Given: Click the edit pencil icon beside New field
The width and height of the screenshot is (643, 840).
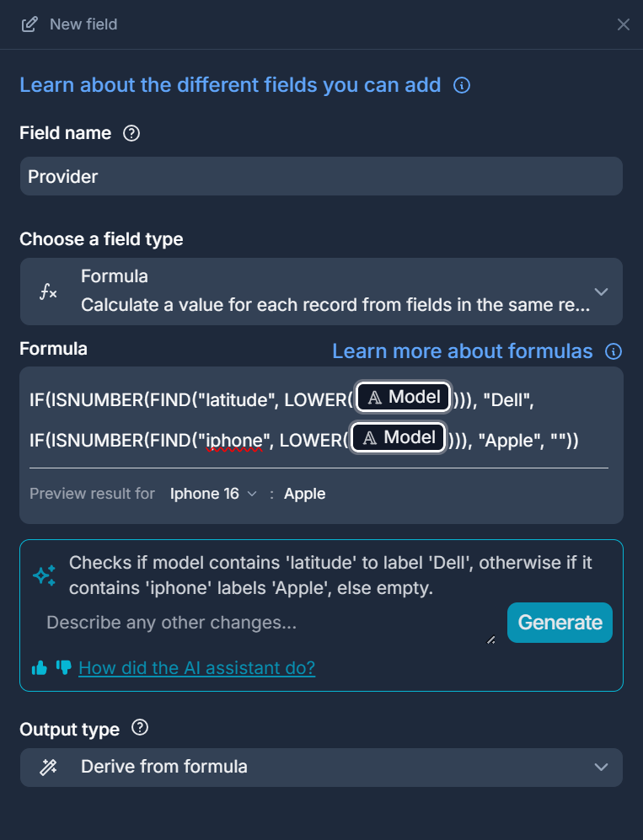Looking at the screenshot, I should click(x=29, y=24).
